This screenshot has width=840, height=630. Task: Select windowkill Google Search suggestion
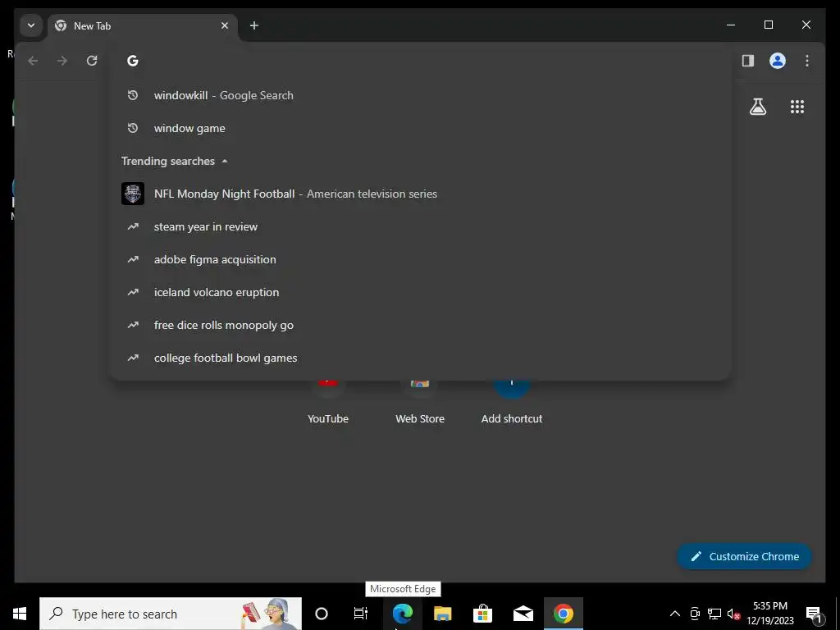421,95
